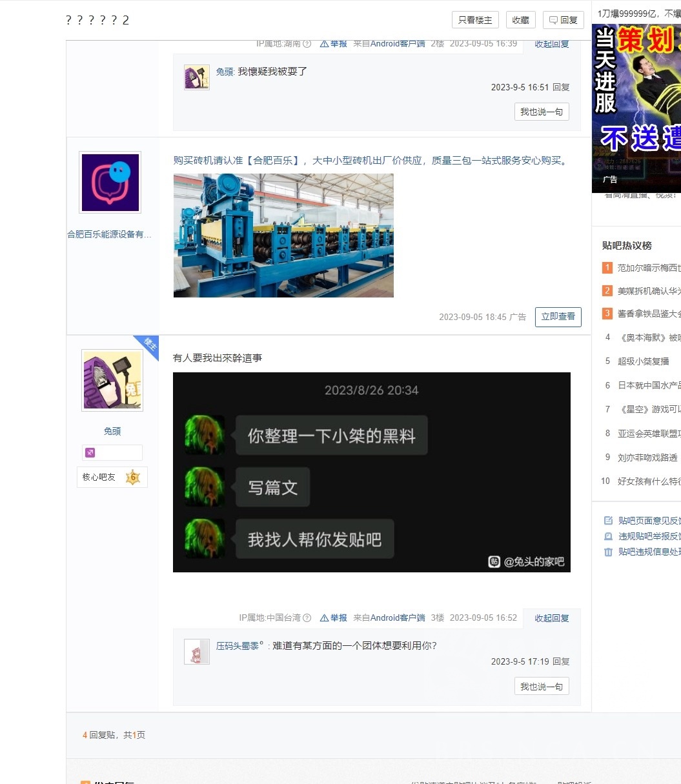
Task: Click the blue machinery photo in the ad post
Action: (283, 235)
